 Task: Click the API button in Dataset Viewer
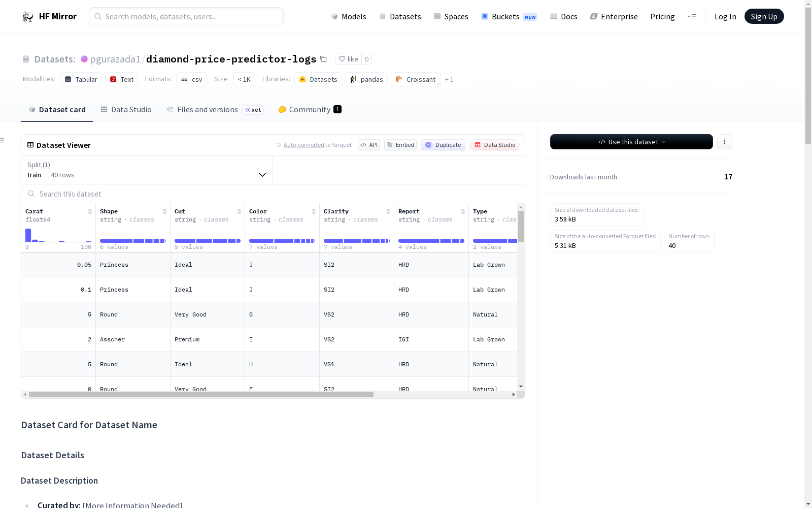click(x=369, y=145)
